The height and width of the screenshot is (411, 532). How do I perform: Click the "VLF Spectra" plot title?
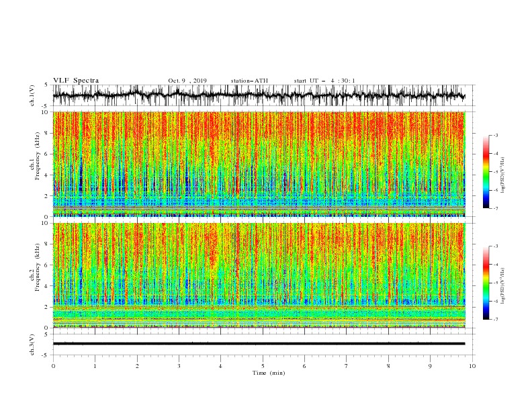pos(76,81)
